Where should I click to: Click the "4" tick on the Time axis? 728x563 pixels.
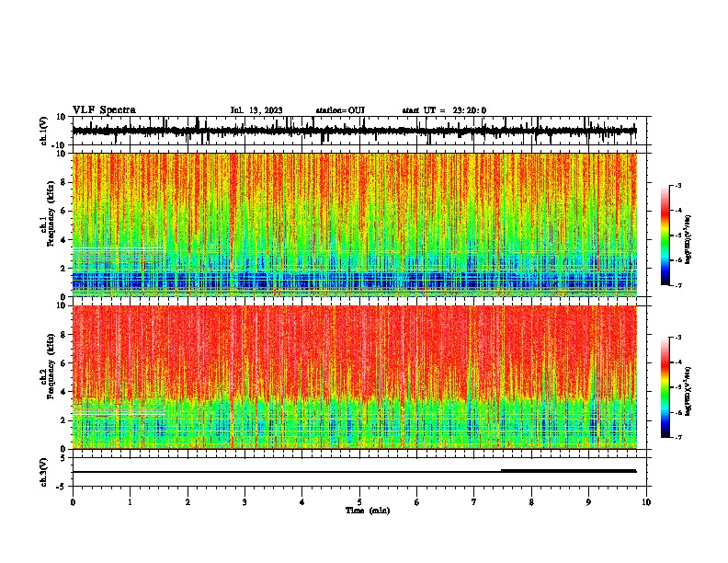click(x=302, y=502)
